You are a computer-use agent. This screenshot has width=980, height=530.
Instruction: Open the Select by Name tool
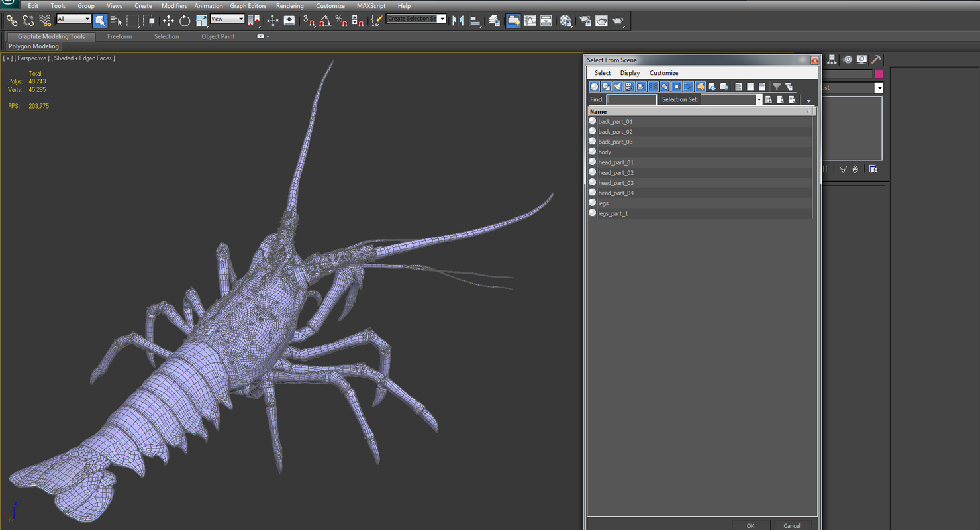pyautogui.click(x=116, y=21)
